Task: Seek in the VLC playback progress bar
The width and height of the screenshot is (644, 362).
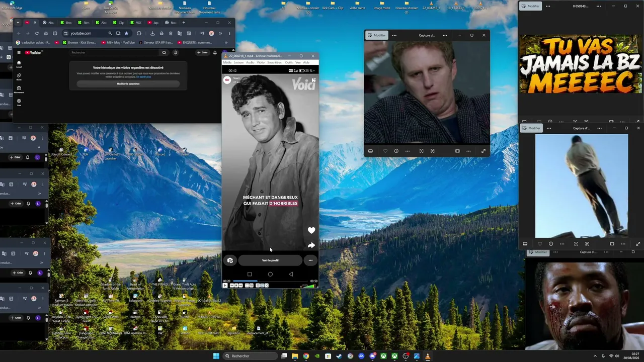Action: click(270, 281)
